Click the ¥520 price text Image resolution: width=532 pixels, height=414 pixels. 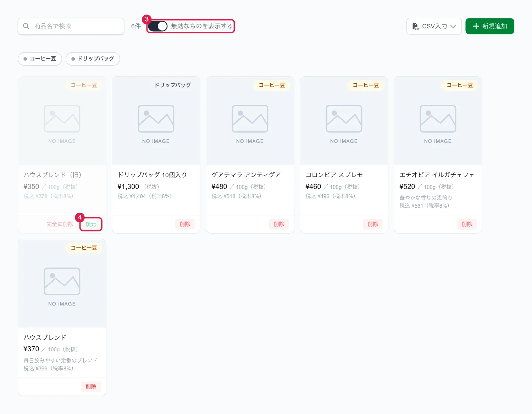(x=407, y=187)
